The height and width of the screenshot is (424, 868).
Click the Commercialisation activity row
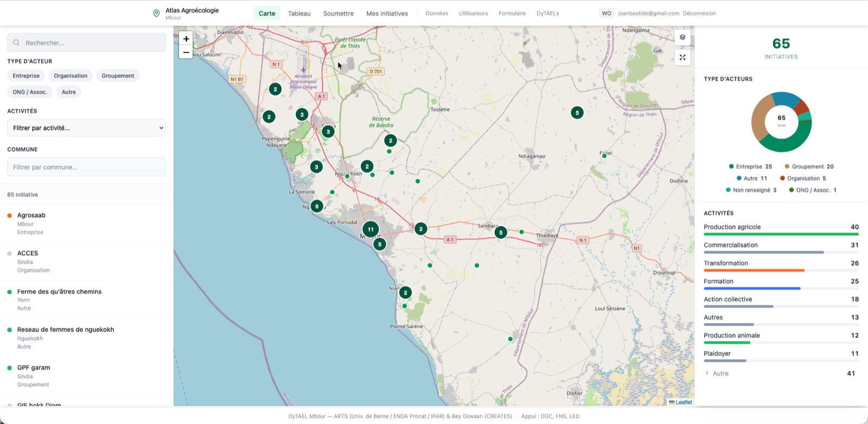(x=781, y=248)
